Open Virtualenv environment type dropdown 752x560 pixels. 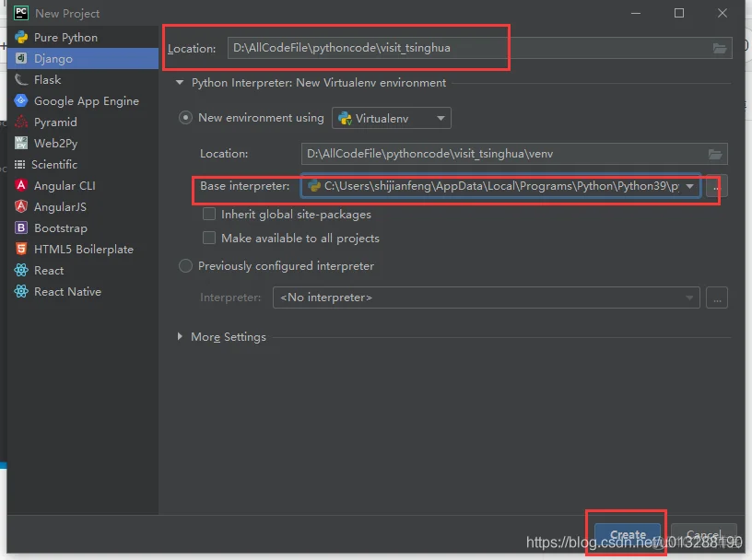coord(392,118)
